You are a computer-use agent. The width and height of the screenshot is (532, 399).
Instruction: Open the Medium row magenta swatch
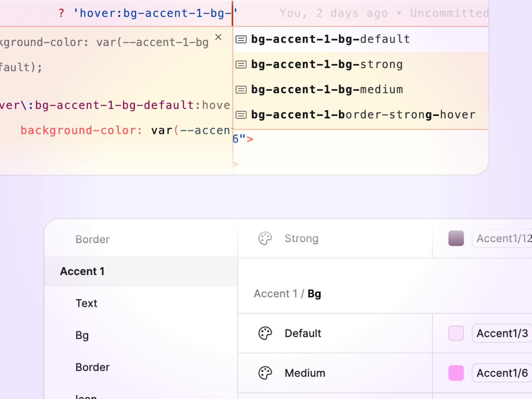click(x=456, y=373)
